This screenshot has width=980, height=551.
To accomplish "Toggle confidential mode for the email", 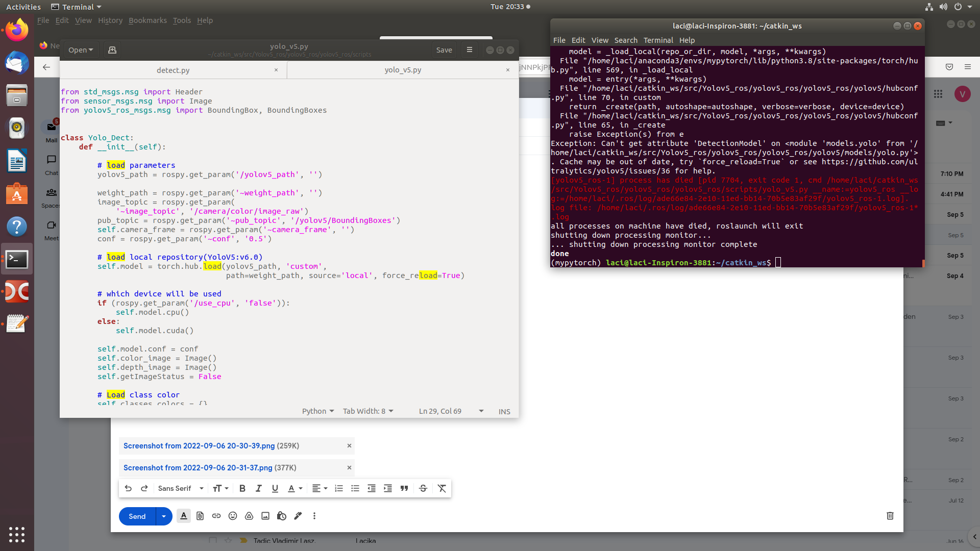I will (x=281, y=516).
